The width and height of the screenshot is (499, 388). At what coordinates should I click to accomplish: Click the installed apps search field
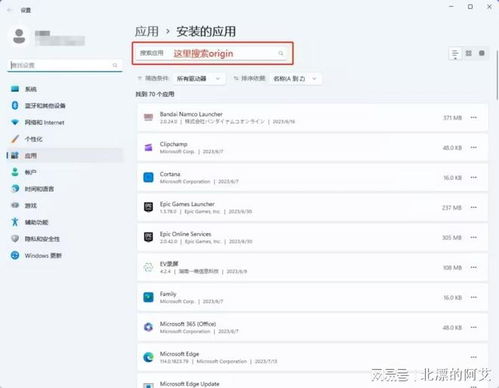[212, 53]
